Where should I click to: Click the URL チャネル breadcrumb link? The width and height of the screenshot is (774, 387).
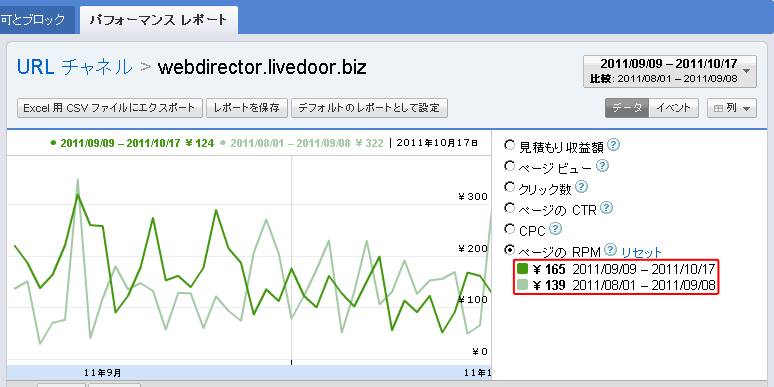75,67
